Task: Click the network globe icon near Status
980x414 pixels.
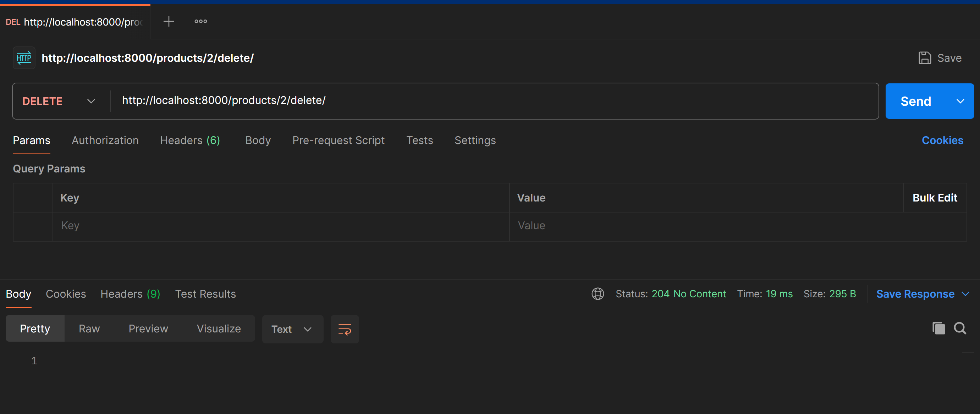Action: click(597, 294)
